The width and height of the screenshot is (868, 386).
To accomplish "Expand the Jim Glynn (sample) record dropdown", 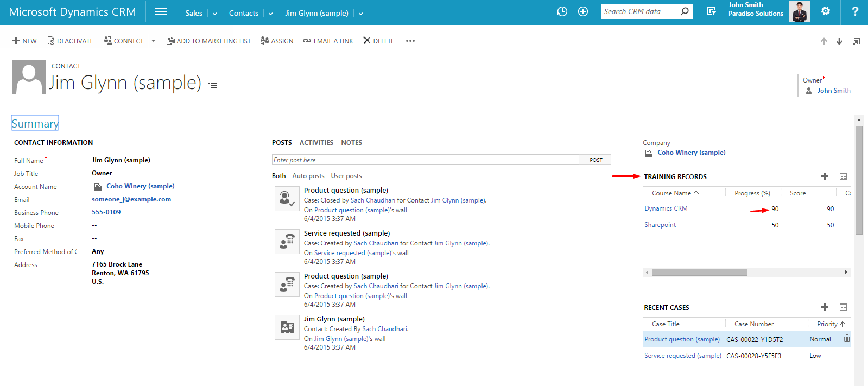I will tap(360, 14).
